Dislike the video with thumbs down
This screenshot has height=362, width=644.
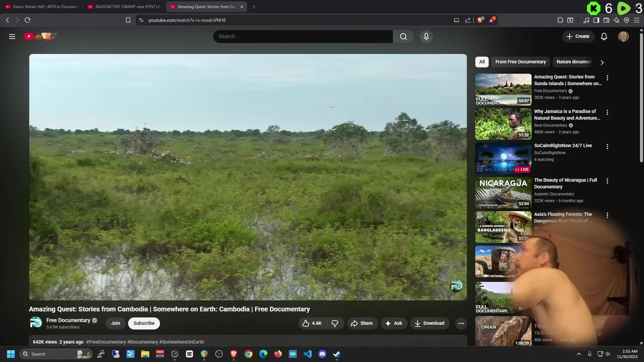point(335,323)
